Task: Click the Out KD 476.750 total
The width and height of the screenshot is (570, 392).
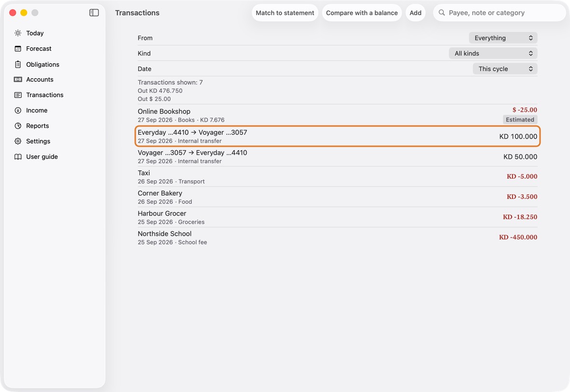Action: (160, 91)
